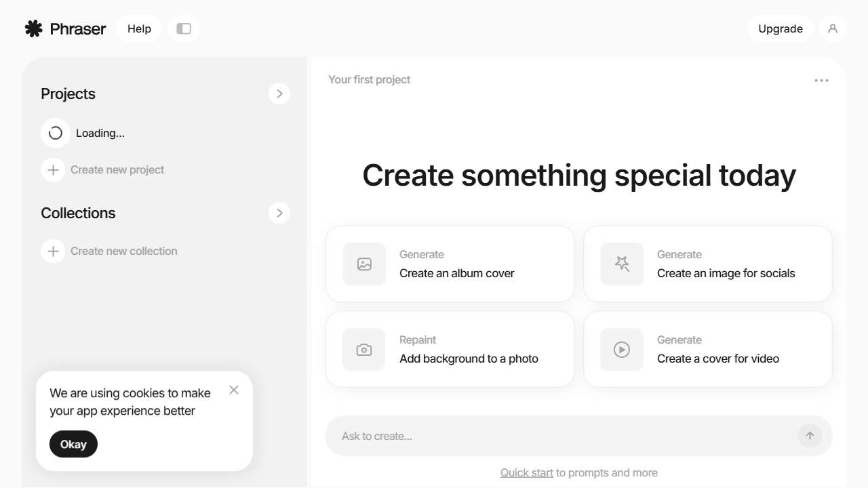The width and height of the screenshot is (868, 488).
Task: Follow the Quick start link
Action: (527, 472)
